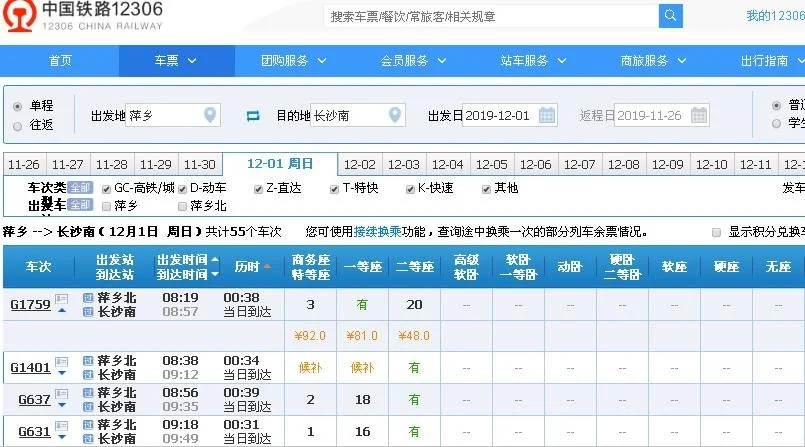Click the top search text field

click(491, 16)
